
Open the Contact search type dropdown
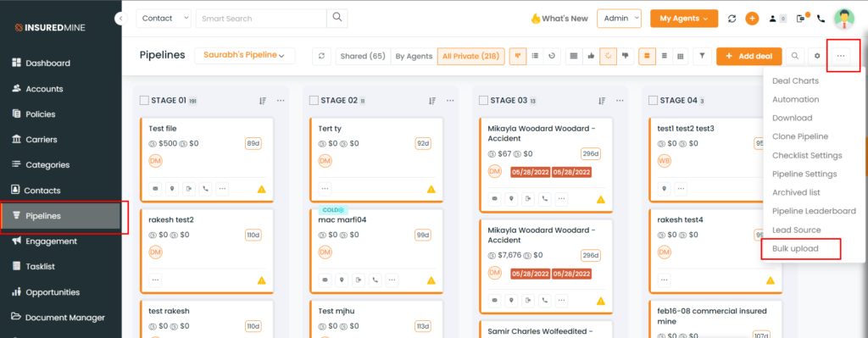(x=164, y=19)
